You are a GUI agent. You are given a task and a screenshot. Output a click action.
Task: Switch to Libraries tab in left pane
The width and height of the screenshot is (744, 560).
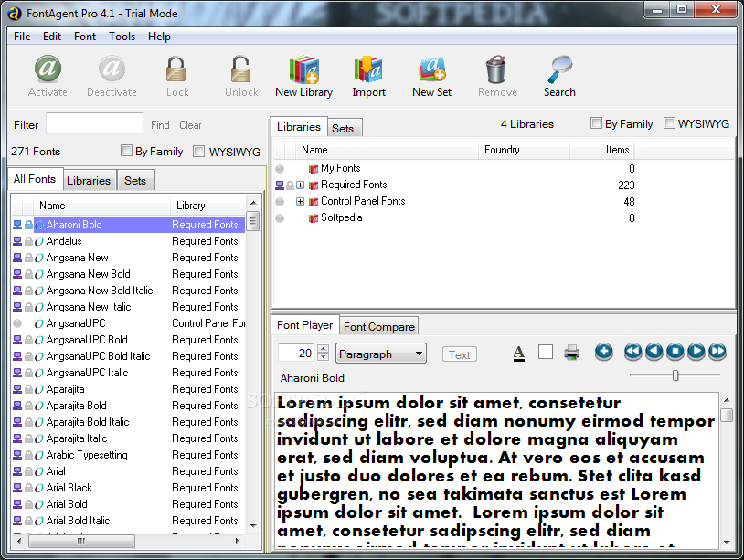(x=89, y=181)
